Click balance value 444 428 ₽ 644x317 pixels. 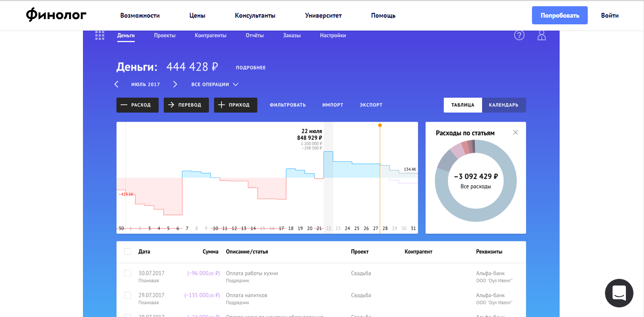(x=192, y=67)
